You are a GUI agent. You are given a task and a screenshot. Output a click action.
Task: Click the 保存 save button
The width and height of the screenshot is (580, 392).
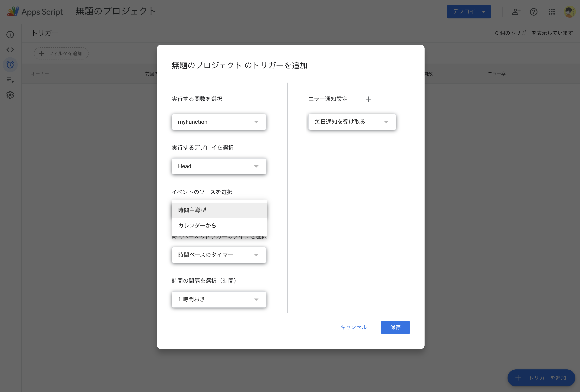click(x=395, y=327)
